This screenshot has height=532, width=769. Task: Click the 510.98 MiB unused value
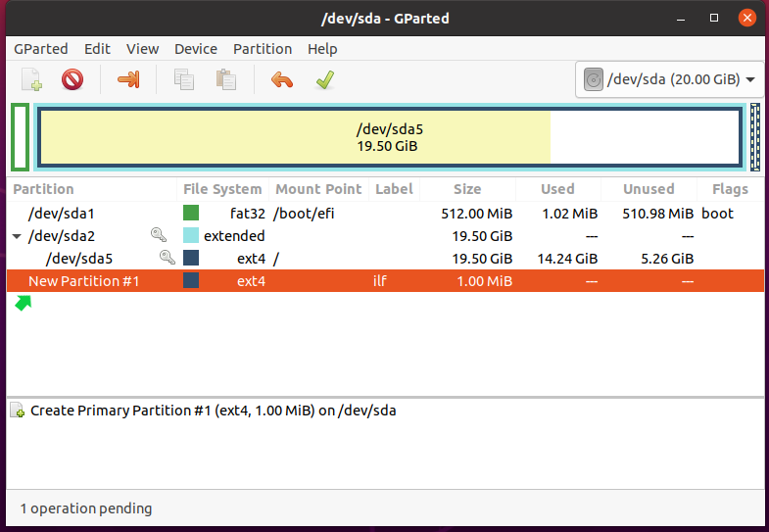point(657,214)
